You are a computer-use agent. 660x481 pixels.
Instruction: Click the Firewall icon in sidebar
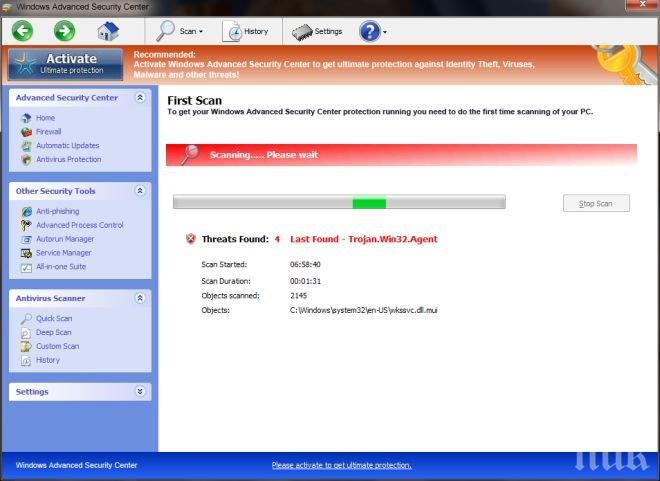(x=26, y=132)
